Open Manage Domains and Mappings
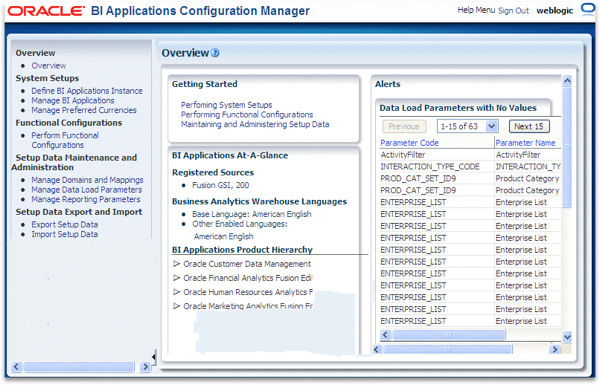The image size is (600, 385). (87, 180)
